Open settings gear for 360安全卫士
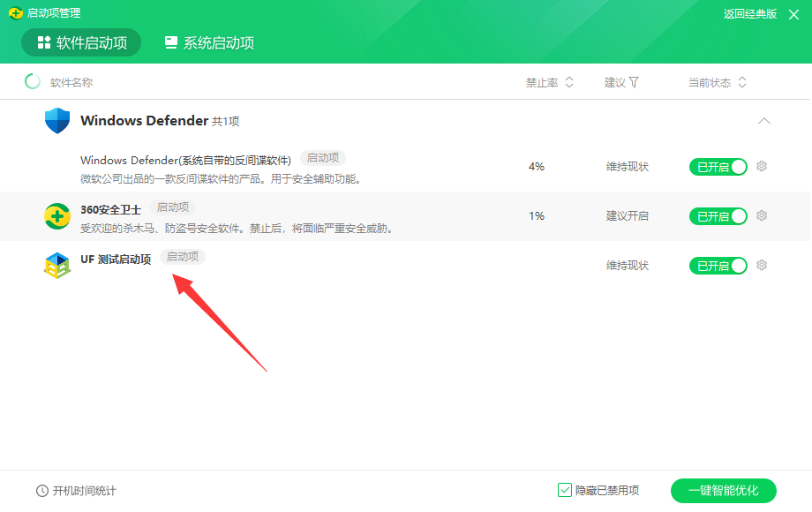Image resolution: width=812 pixels, height=512 pixels. point(761,215)
